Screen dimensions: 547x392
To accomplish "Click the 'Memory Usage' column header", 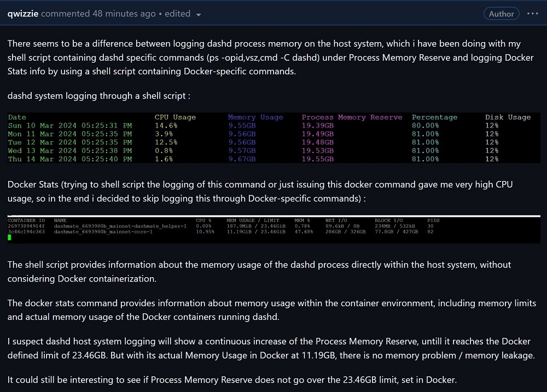I will click(x=255, y=117).
